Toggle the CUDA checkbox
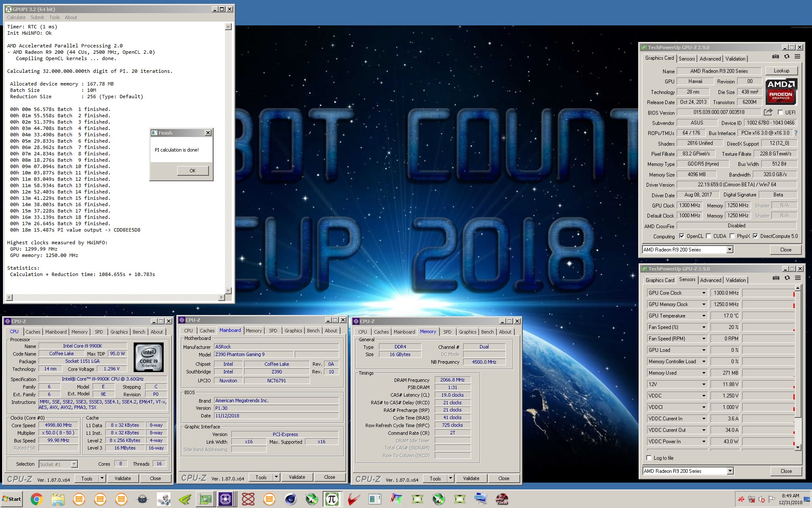812x508 pixels. tap(708, 236)
